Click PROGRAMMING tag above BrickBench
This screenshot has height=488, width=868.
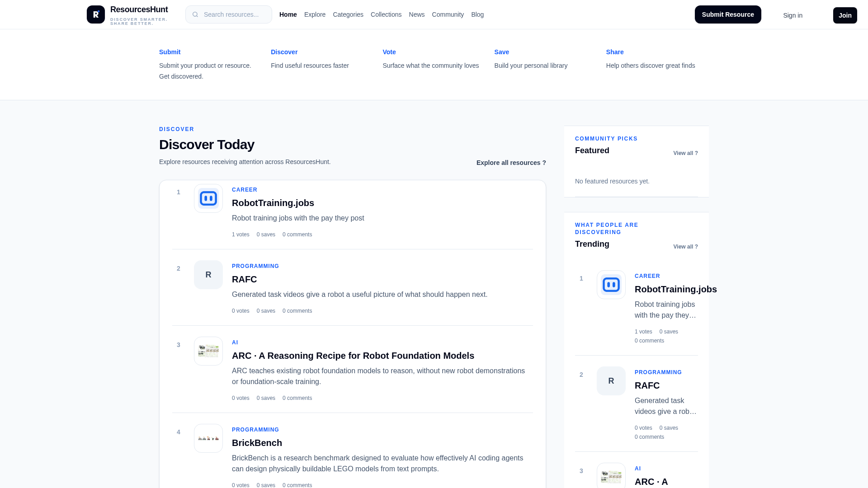click(x=255, y=430)
